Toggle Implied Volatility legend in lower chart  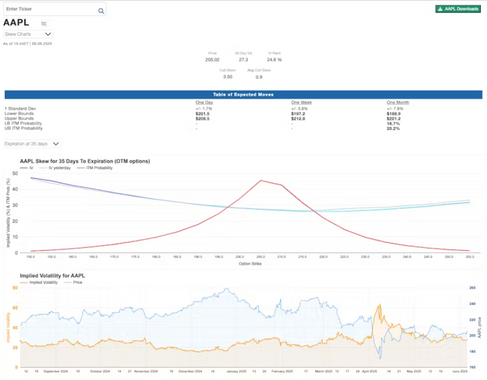pos(39,282)
